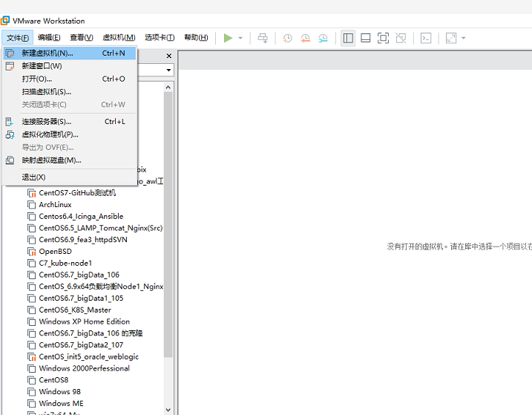Select Windows 98 virtual machine
532x415 pixels.
point(59,392)
